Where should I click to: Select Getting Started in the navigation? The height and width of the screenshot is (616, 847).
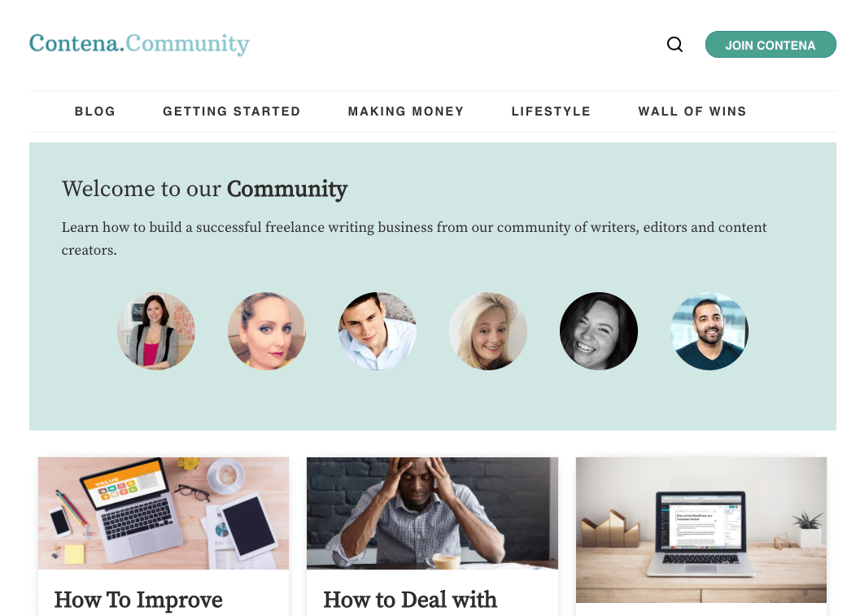(232, 111)
